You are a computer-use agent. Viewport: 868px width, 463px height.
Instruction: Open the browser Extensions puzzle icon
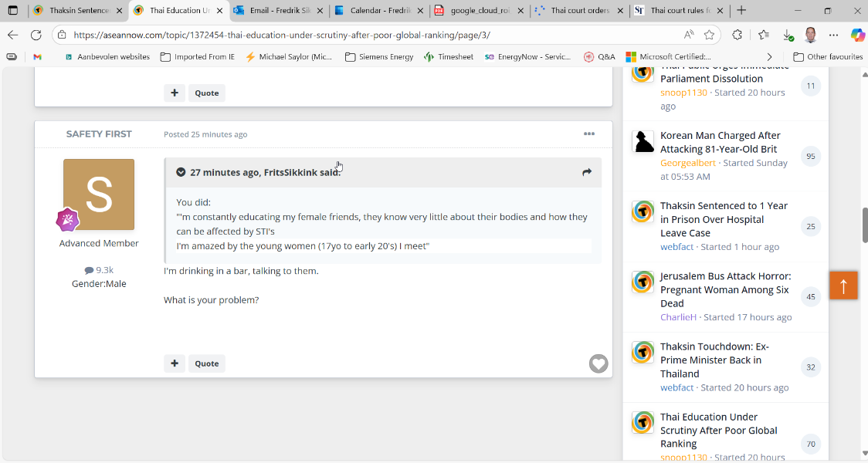737,35
